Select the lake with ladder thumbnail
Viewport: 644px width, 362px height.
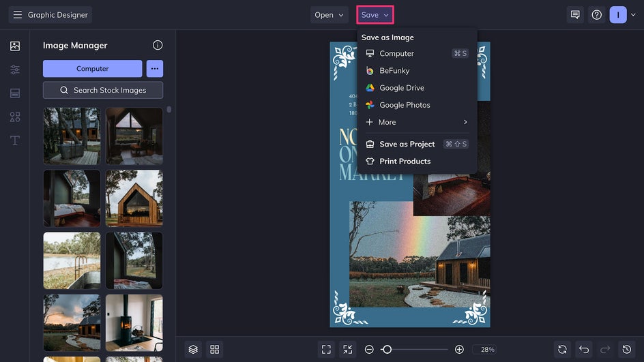pos(72,260)
